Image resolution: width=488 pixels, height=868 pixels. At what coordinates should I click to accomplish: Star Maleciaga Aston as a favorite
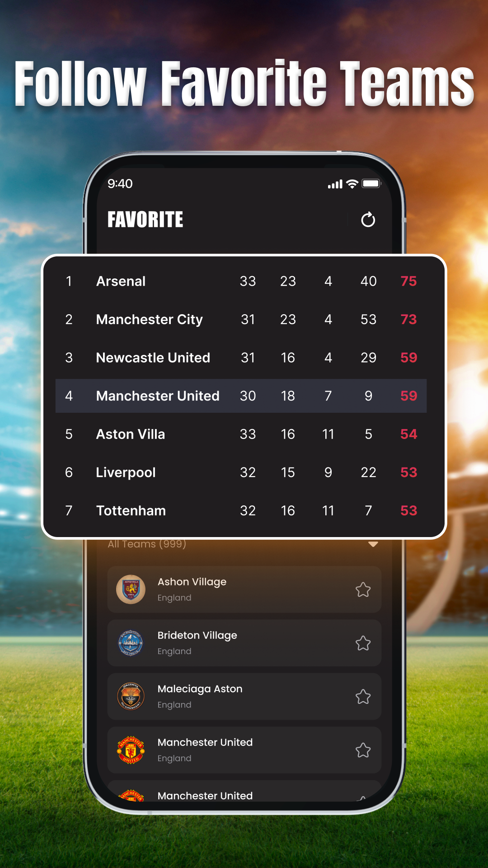click(363, 697)
